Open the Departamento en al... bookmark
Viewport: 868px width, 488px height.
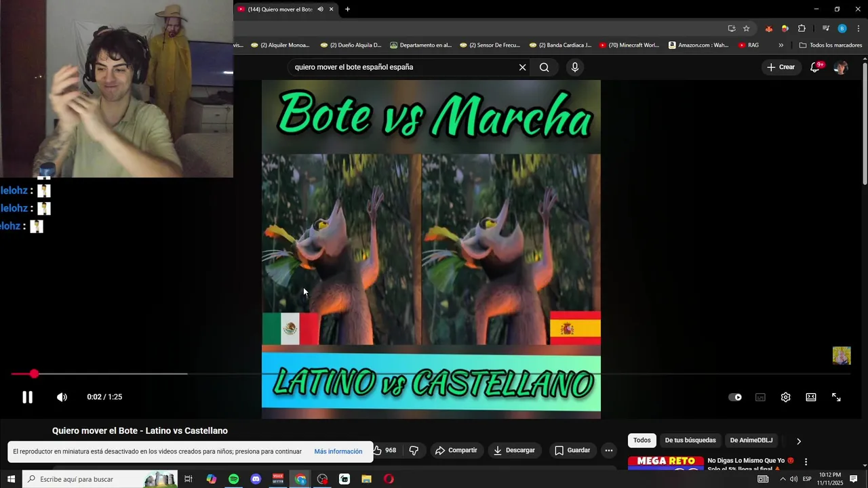pyautogui.click(x=420, y=45)
